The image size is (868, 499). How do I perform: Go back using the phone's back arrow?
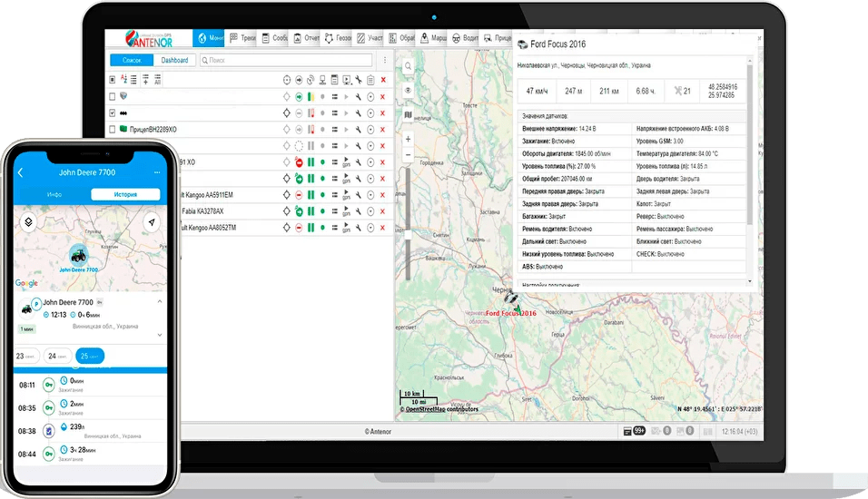pyautogui.click(x=21, y=172)
